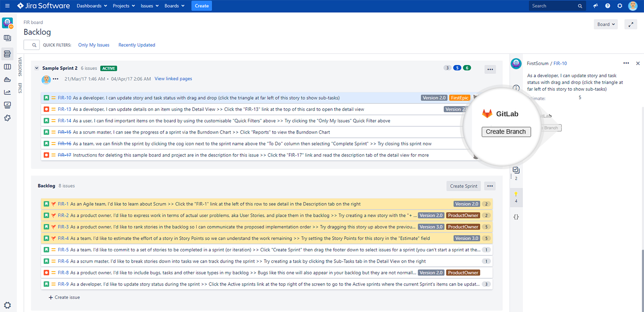The height and width of the screenshot is (312, 644).
Task: Click the feedback megaphone icon
Action: [x=596, y=6]
